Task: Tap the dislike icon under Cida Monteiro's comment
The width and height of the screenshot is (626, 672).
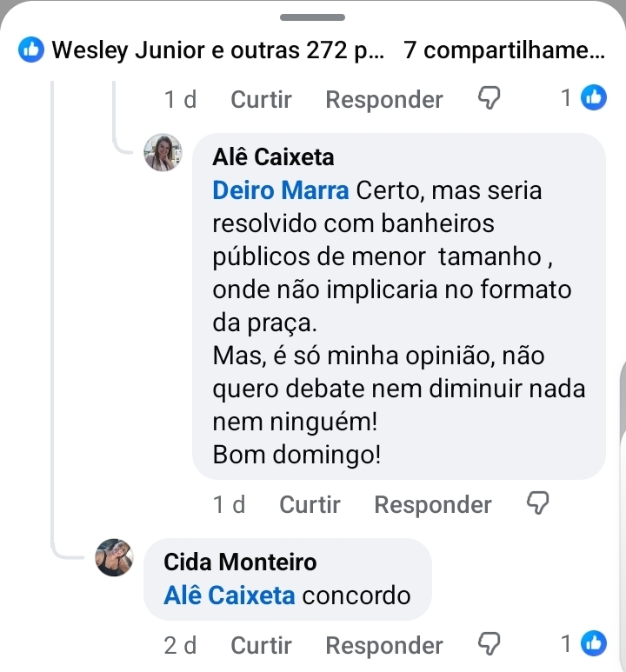Action: 491,645
